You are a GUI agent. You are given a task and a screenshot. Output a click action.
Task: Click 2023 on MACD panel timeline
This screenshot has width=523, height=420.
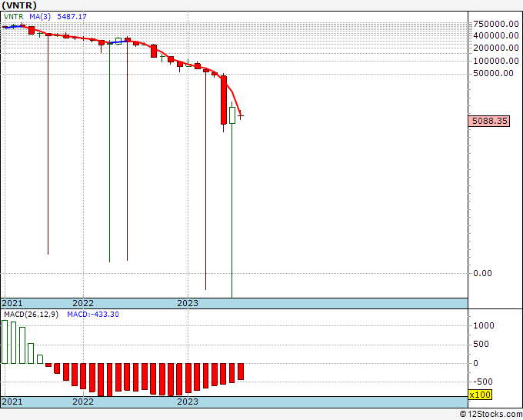188,402
